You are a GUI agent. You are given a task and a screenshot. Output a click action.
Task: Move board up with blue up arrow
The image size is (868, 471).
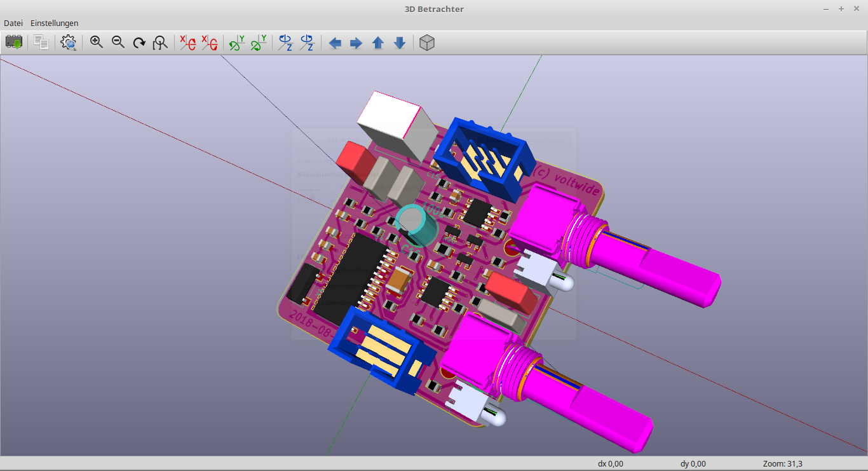[x=378, y=43]
